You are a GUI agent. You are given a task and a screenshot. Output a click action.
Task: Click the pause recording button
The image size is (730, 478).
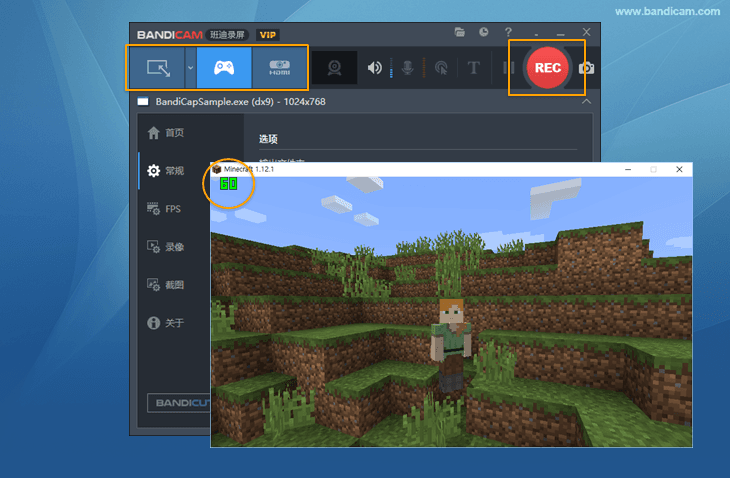point(508,68)
